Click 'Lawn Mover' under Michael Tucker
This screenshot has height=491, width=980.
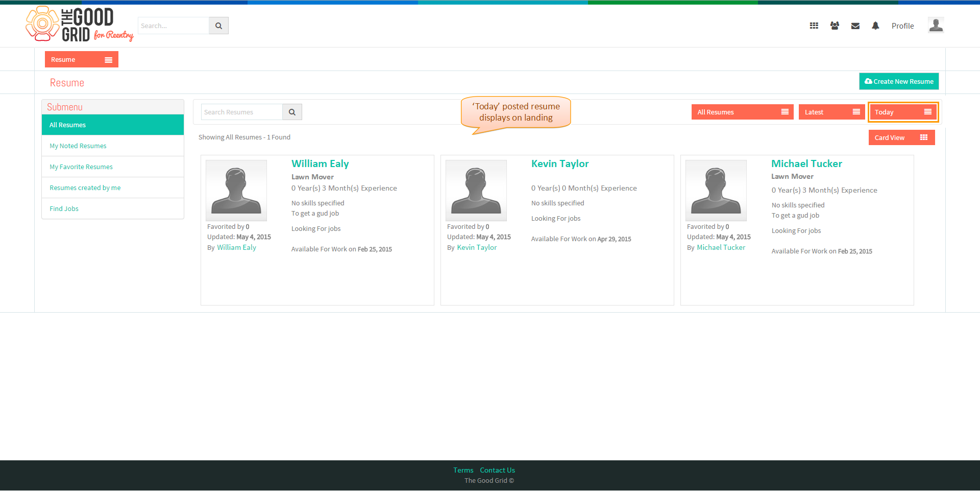[x=792, y=176]
